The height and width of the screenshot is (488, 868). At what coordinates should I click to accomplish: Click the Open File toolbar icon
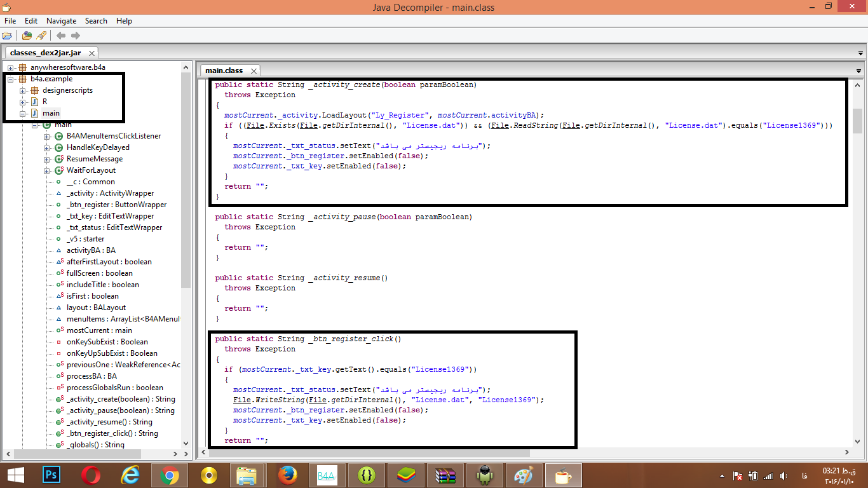[x=8, y=36]
